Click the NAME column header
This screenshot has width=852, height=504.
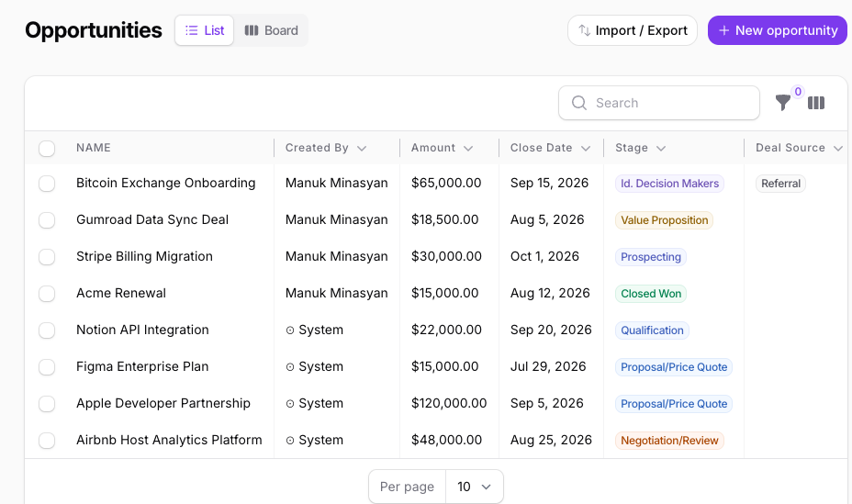(94, 148)
